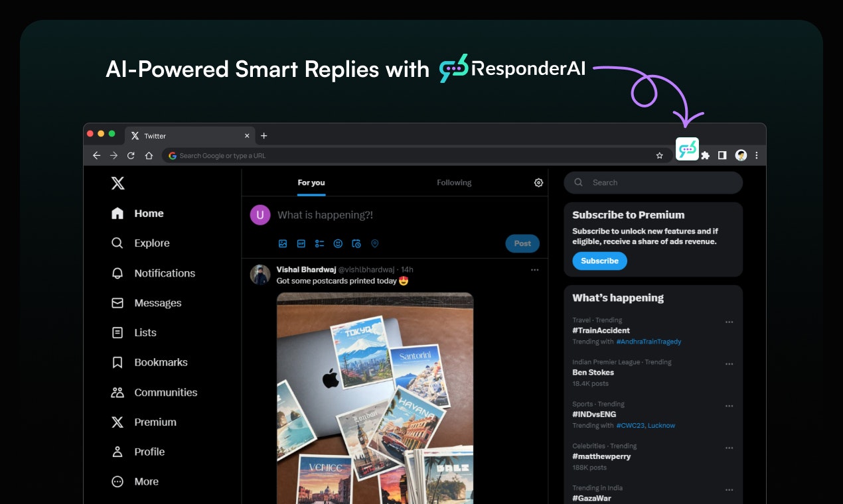Open #matthewperry trend
This screenshot has width=843, height=504.
601,456
